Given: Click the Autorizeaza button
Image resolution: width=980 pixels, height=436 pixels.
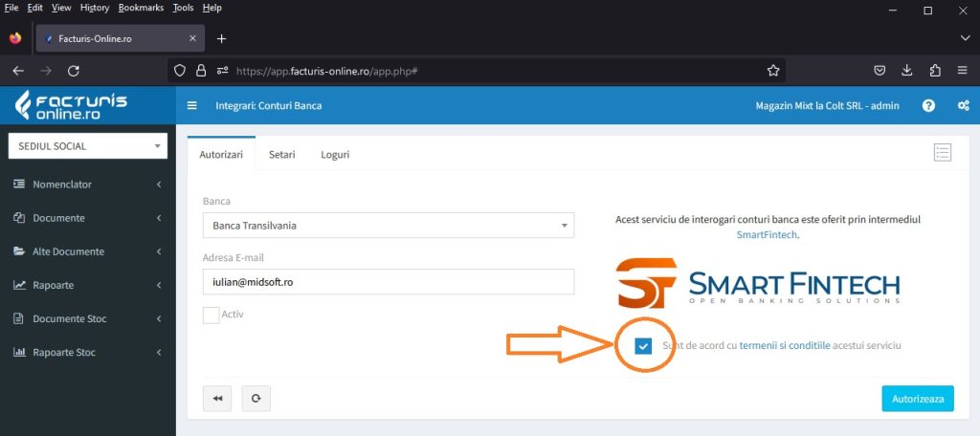Looking at the screenshot, I should tap(918, 399).
